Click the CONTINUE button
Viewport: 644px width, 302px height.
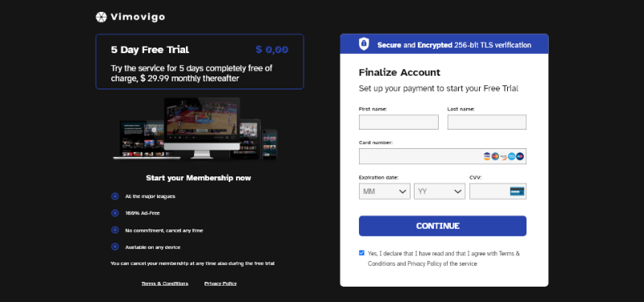tap(442, 226)
